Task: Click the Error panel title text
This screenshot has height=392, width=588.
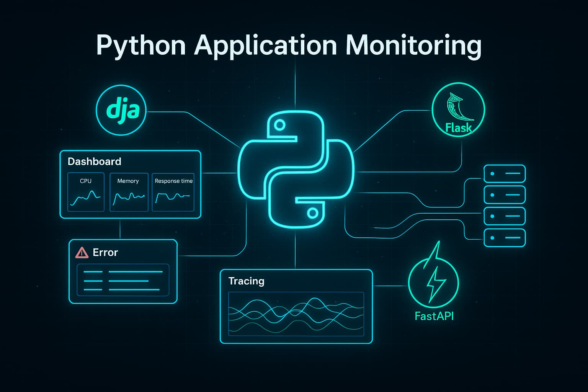Action: pos(105,253)
